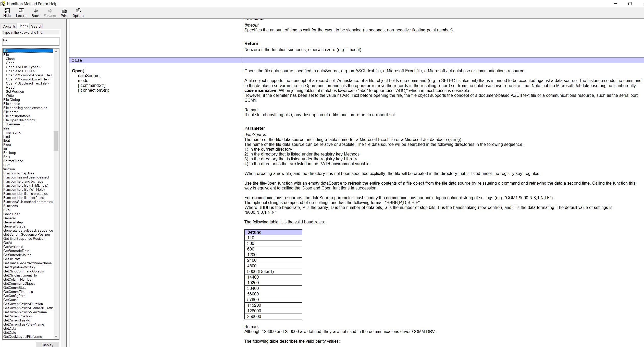Click the keyword input field
This screenshot has width=644, height=347.
[x=31, y=41]
